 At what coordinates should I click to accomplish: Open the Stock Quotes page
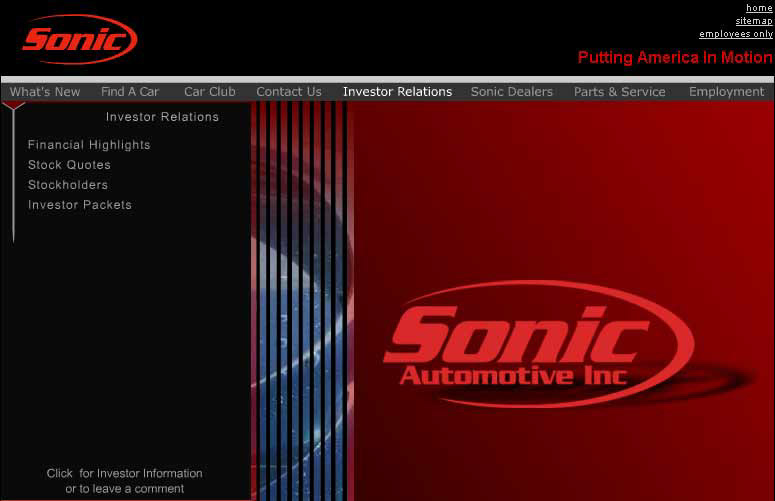point(69,165)
